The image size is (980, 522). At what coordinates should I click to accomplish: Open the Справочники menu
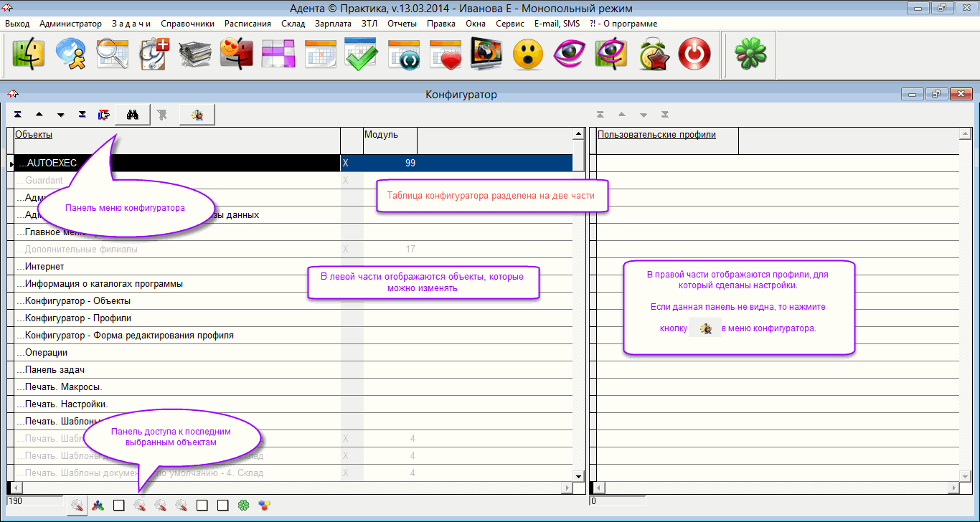click(187, 24)
